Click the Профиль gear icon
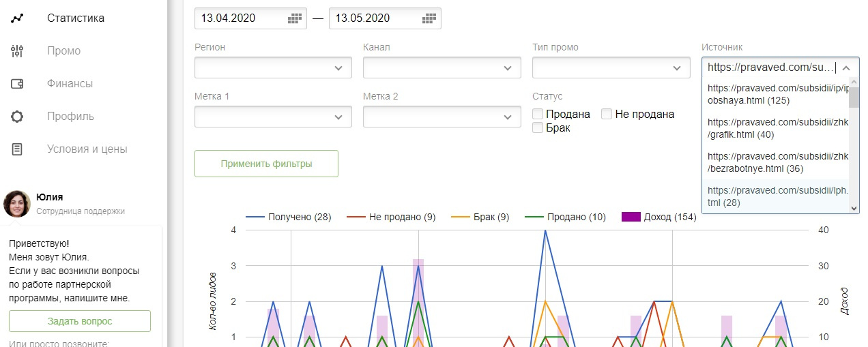 click(18, 117)
